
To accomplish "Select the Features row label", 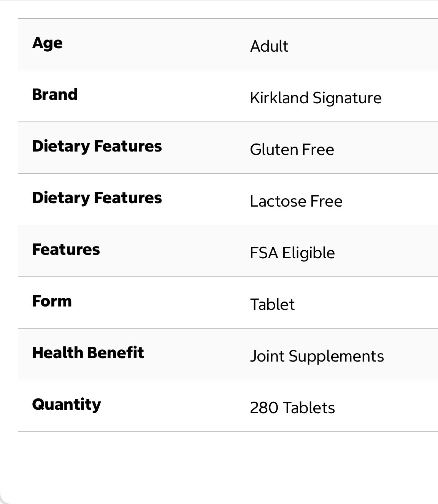I will point(66,250).
